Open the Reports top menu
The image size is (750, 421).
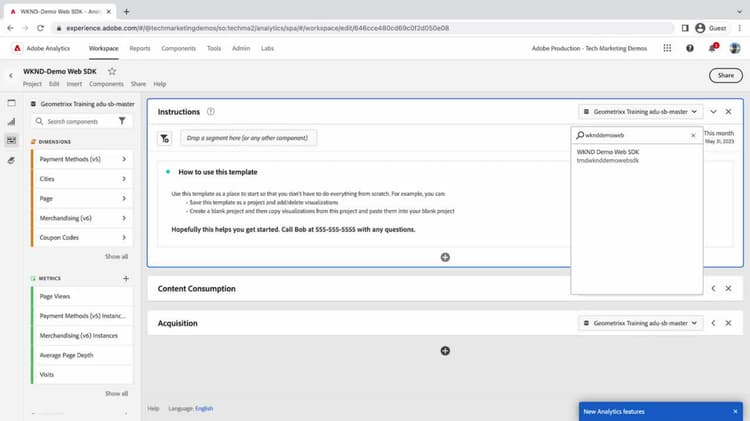pyautogui.click(x=140, y=48)
